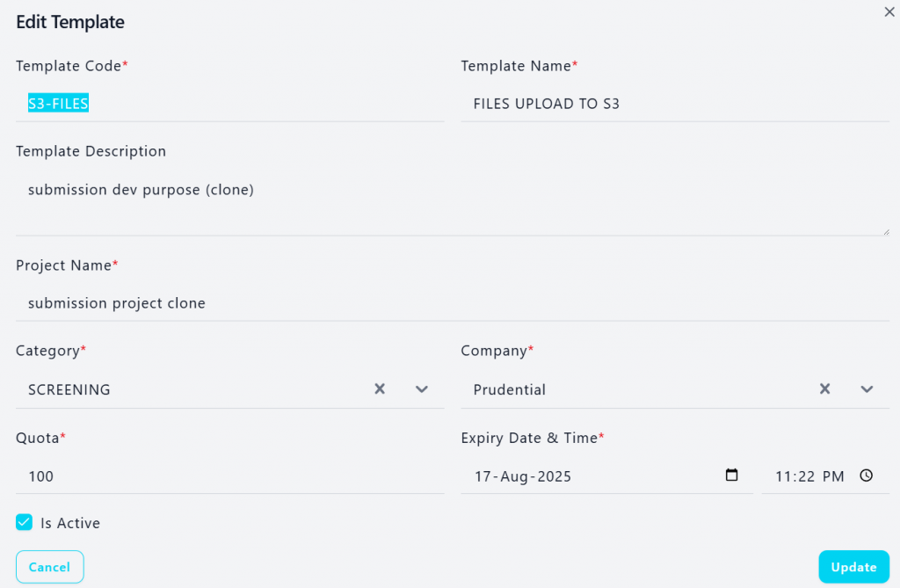
Task: Open the calendar date picker icon
Action: [731, 475]
